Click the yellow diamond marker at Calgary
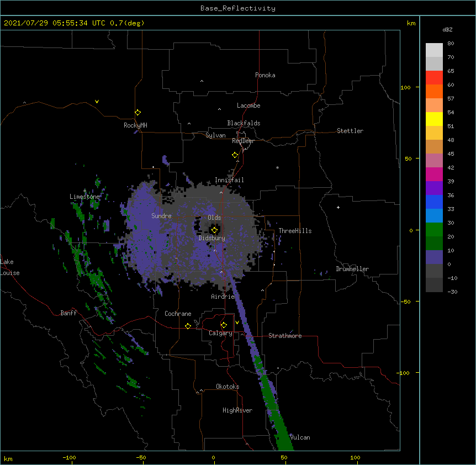The image size is (476, 465). [x=224, y=325]
